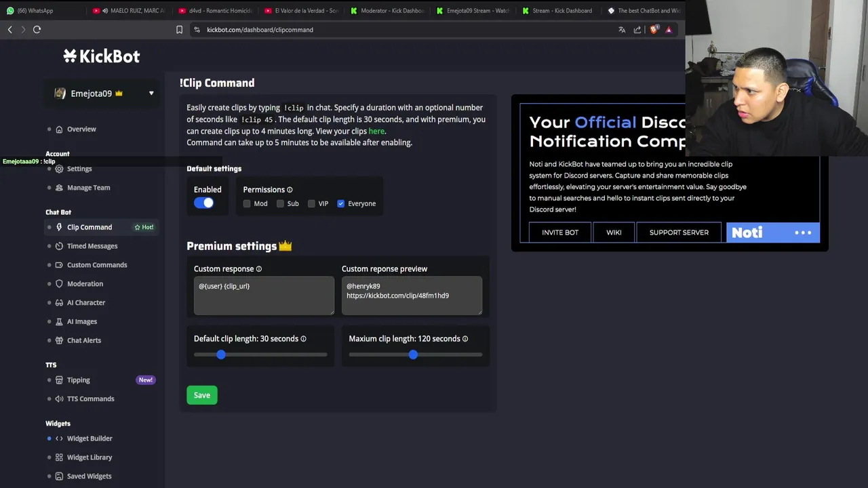Check the Mod permission checkbox
This screenshot has height=488, width=868.
tap(247, 203)
